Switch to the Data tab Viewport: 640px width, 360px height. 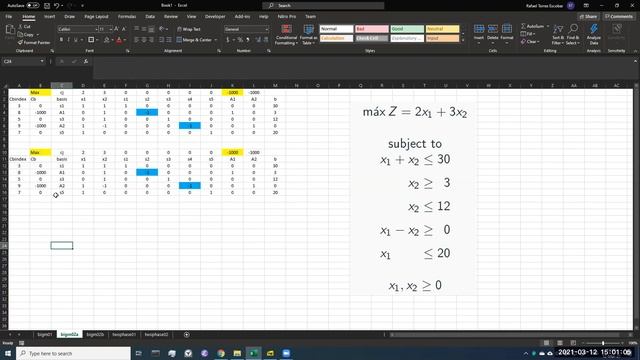coord(150,17)
